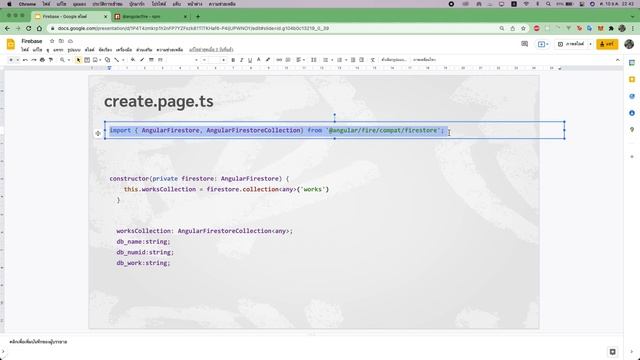Pick the text box tool

coord(87,60)
